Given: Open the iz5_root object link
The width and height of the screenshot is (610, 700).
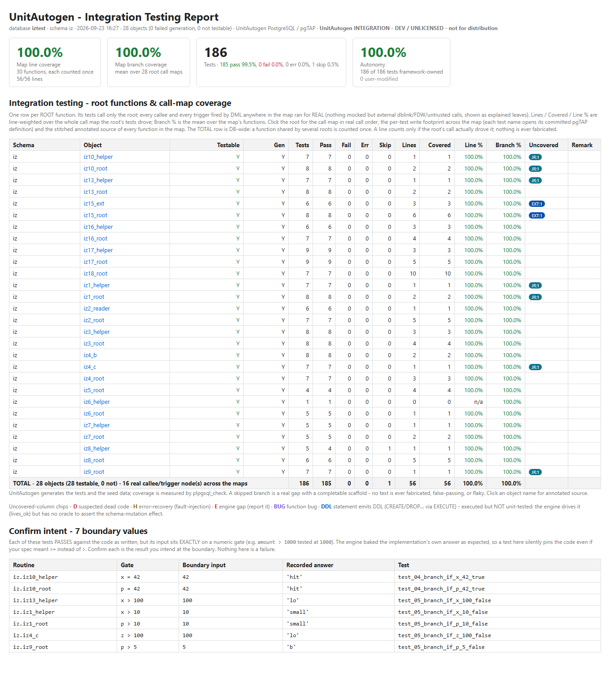Looking at the screenshot, I should point(94,390).
